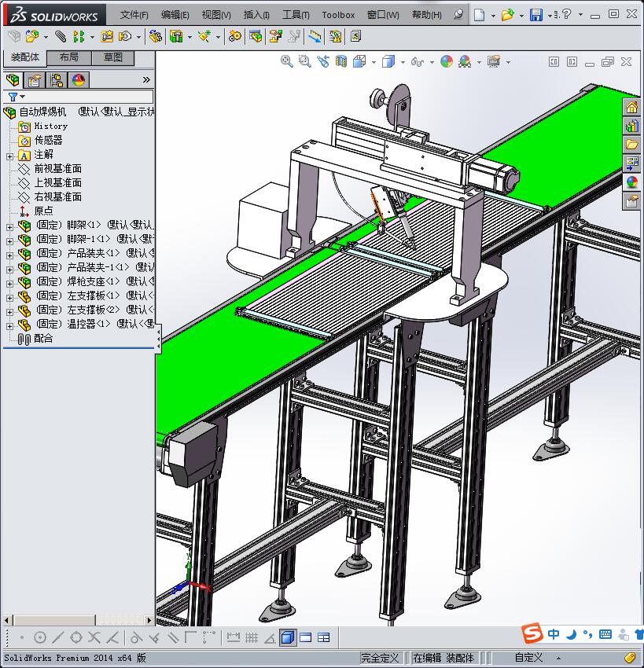Click the Save floppy disk icon

[535, 15]
